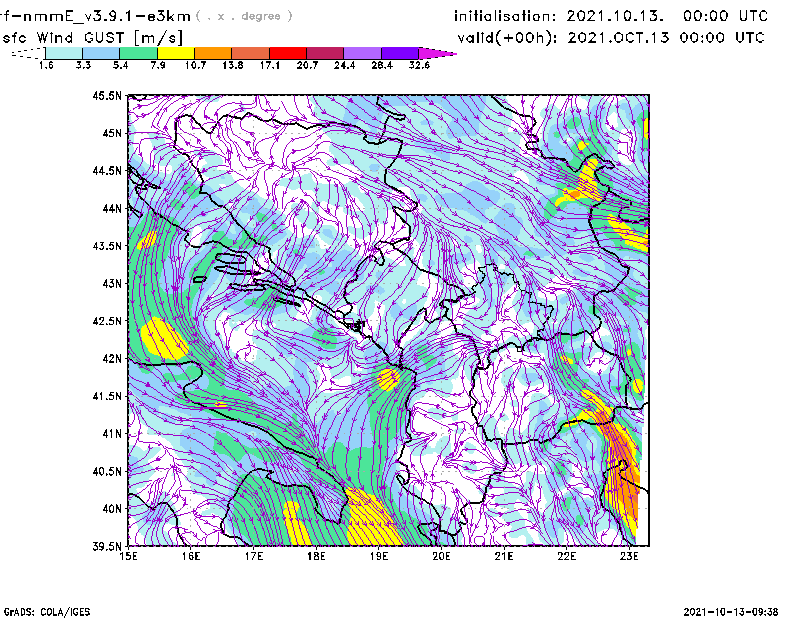Click the '2021-10-13-09:38' timestamp
The height and width of the screenshot is (618, 800).
pos(731,612)
